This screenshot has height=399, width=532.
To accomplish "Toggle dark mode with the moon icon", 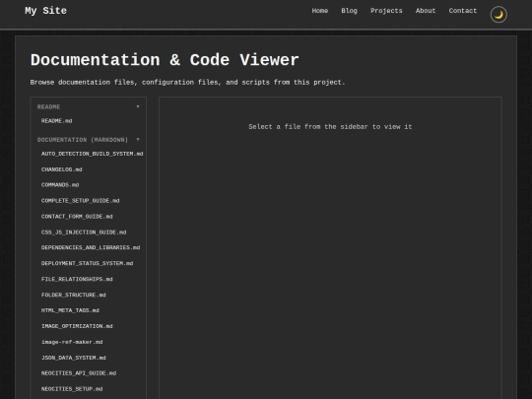I will pyautogui.click(x=499, y=15).
